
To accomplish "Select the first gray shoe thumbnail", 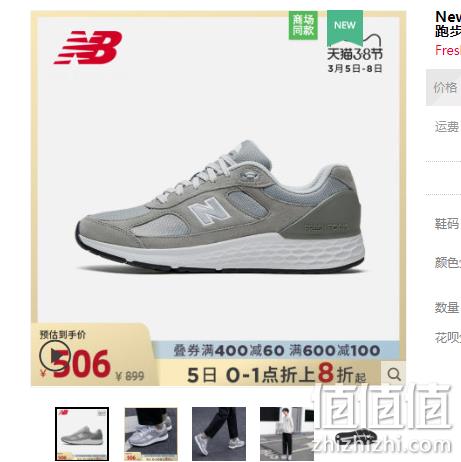I will [82, 434].
